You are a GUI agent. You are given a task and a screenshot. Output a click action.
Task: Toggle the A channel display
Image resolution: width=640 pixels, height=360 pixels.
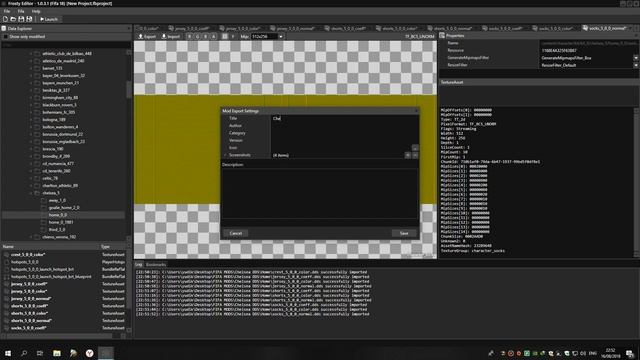coord(213,36)
